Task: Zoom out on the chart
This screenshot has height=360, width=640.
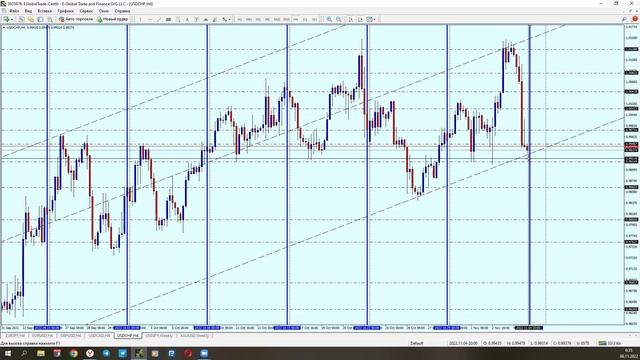Action: (339, 19)
